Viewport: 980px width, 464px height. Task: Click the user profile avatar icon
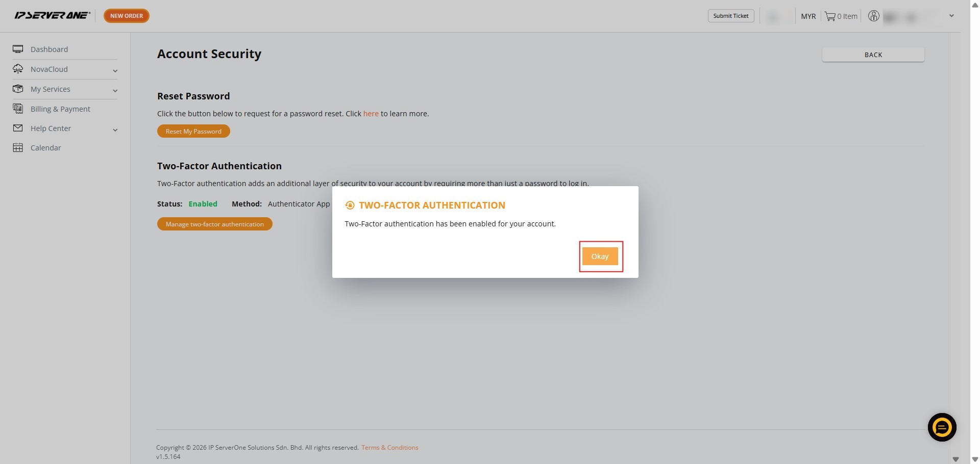coord(874,16)
